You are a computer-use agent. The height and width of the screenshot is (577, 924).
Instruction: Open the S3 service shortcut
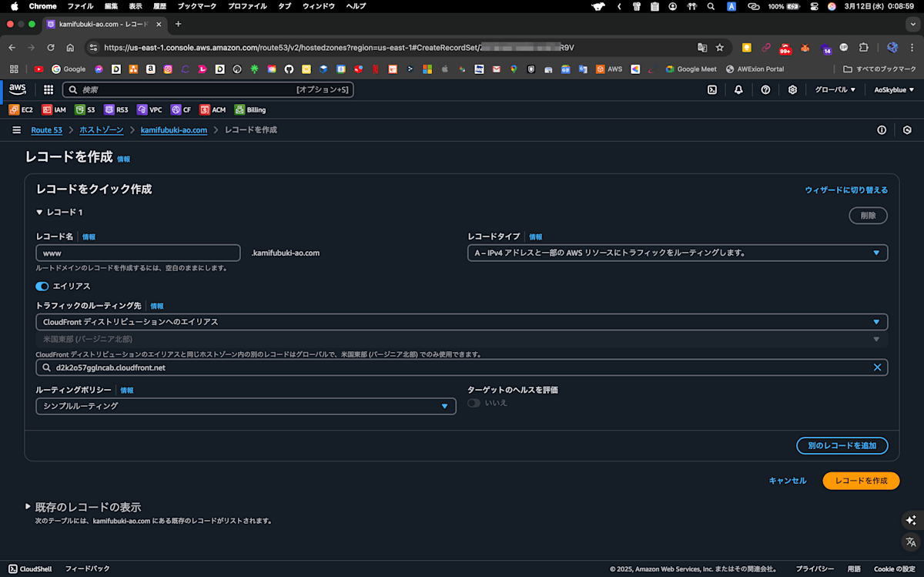pyautogui.click(x=85, y=109)
